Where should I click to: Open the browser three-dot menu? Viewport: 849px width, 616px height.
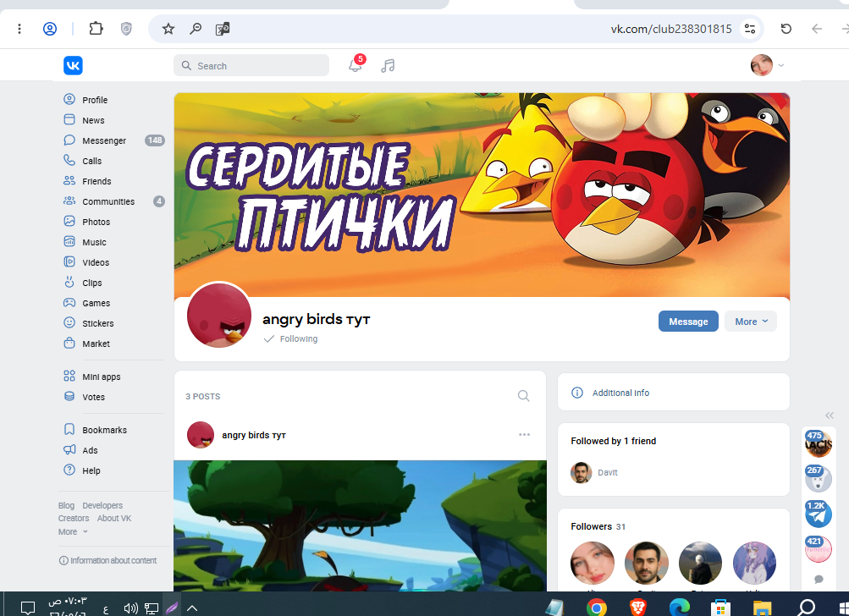19,29
